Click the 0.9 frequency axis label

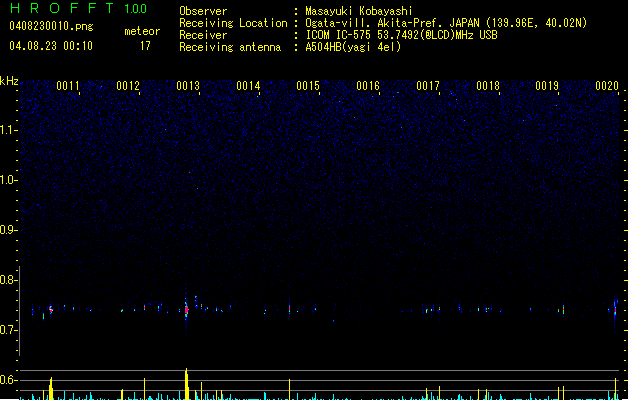tap(9, 230)
